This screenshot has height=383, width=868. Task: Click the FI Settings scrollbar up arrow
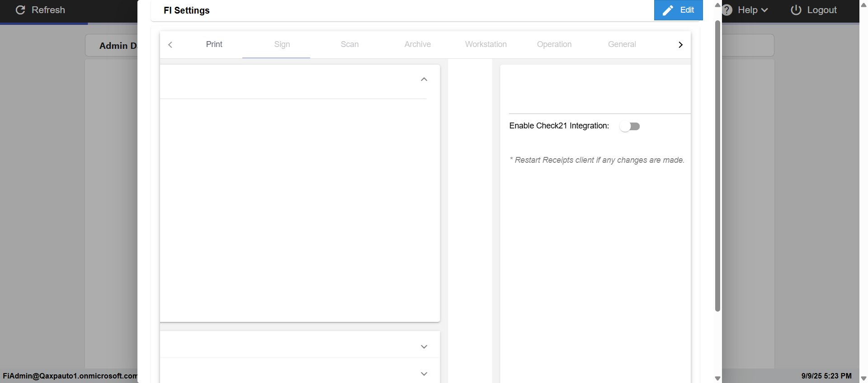[717, 5]
